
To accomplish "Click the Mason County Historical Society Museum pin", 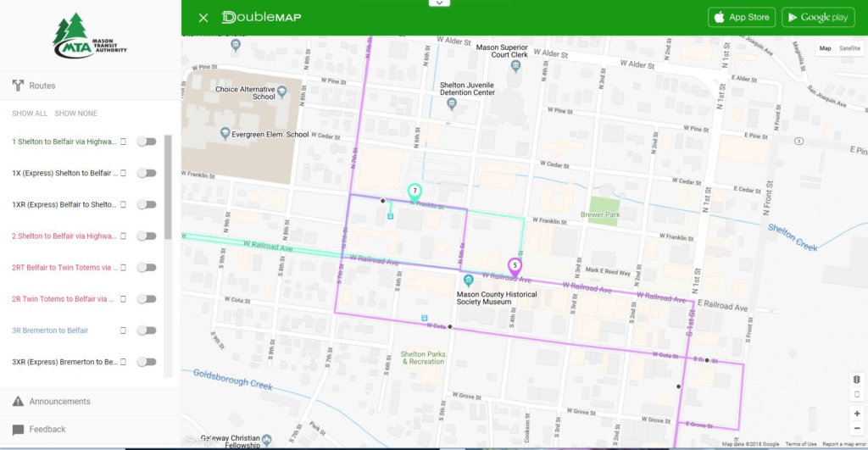I will [x=468, y=280].
